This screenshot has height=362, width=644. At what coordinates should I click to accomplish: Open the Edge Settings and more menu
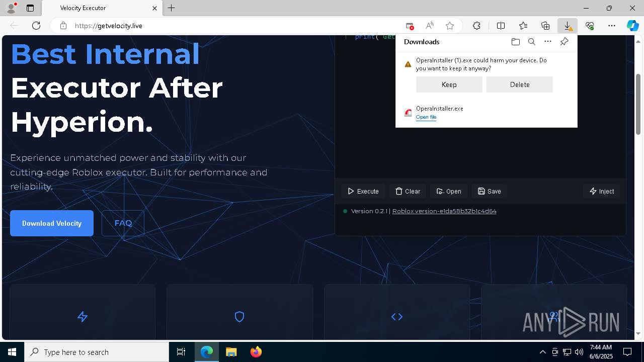[612, 26]
